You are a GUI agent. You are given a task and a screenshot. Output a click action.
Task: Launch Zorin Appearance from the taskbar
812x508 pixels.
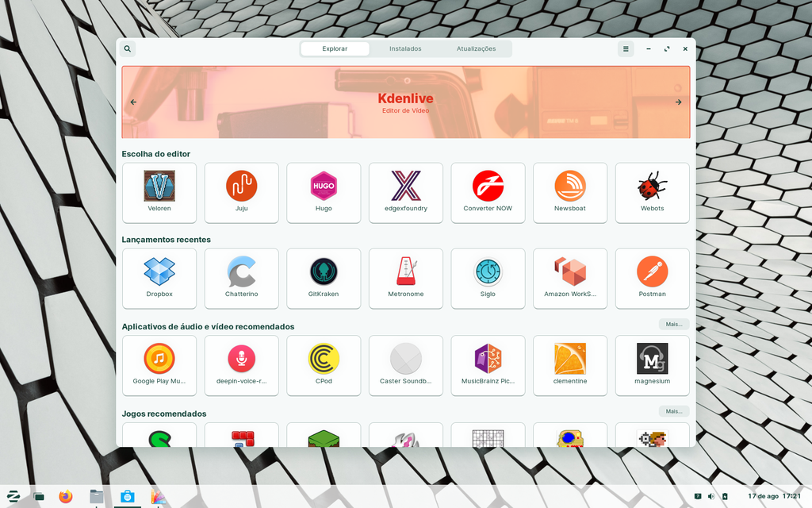(x=158, y=497)
